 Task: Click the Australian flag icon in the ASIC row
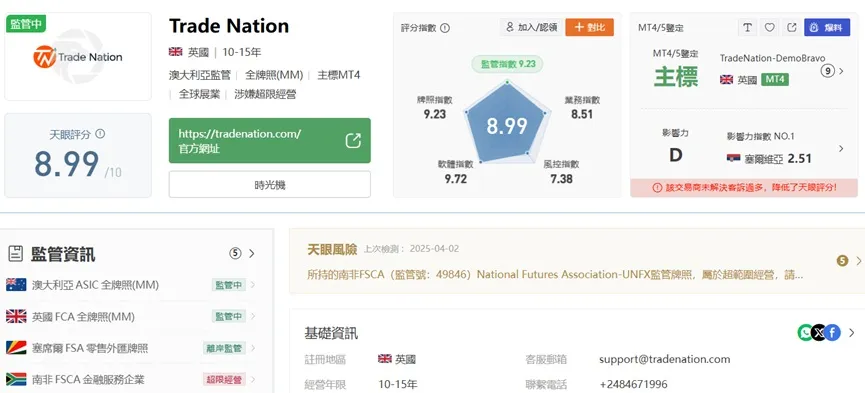point(16,285)
